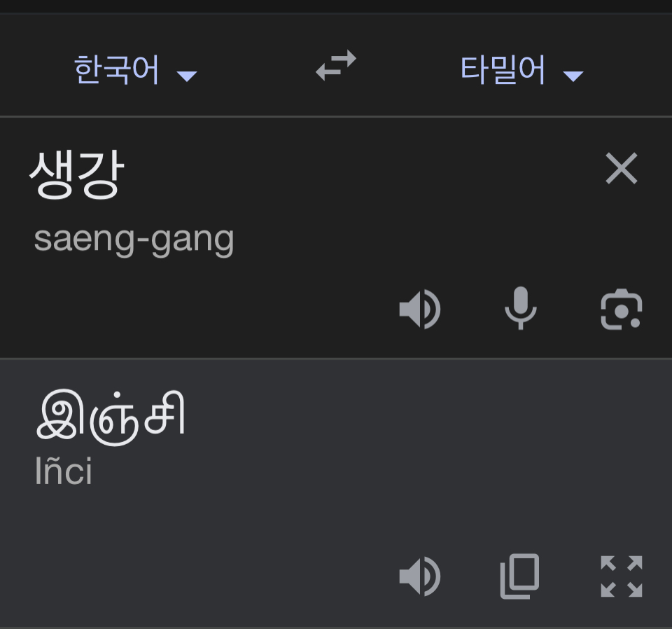Click the transliteration Iñci

[64, 471]
